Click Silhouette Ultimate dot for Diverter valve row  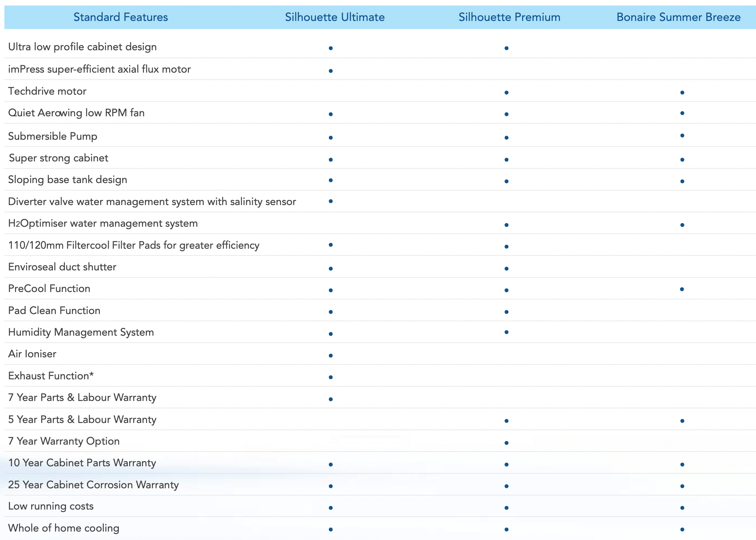(x=331, y=201)
